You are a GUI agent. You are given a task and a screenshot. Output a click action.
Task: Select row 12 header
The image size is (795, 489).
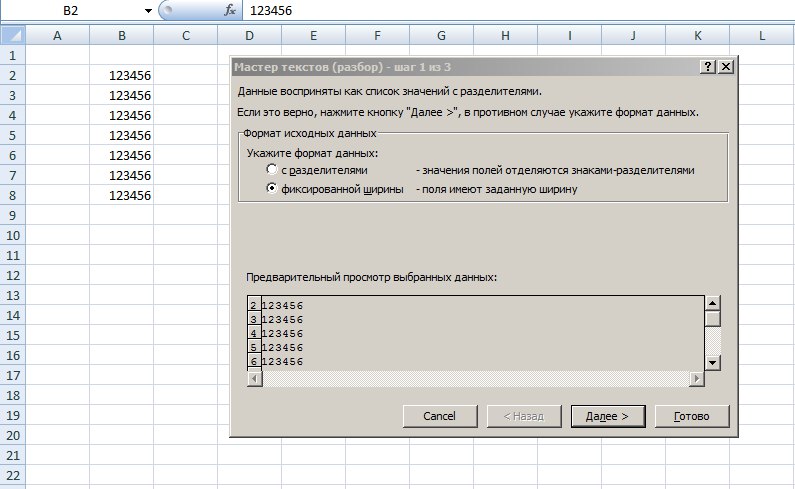pyautogui.click(x=13, y=275)
